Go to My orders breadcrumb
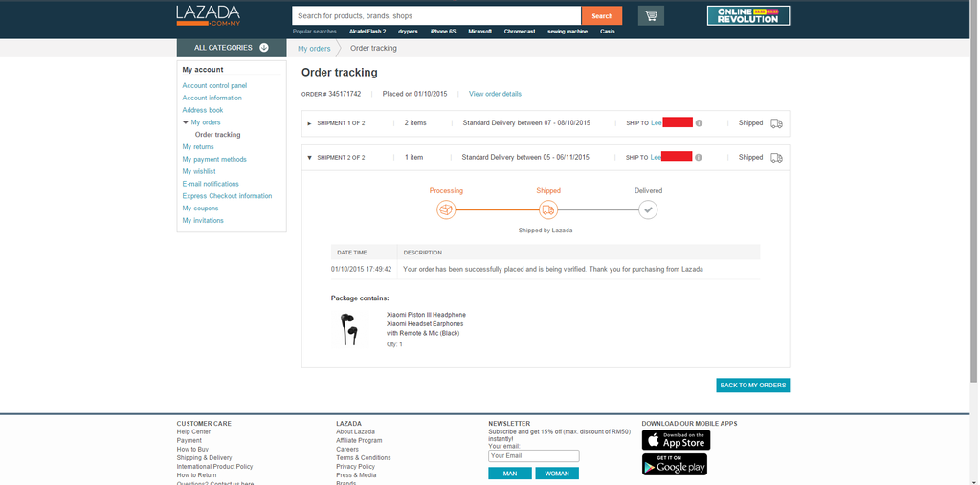This screenshot has height=485, width=980. click(314, 48)
